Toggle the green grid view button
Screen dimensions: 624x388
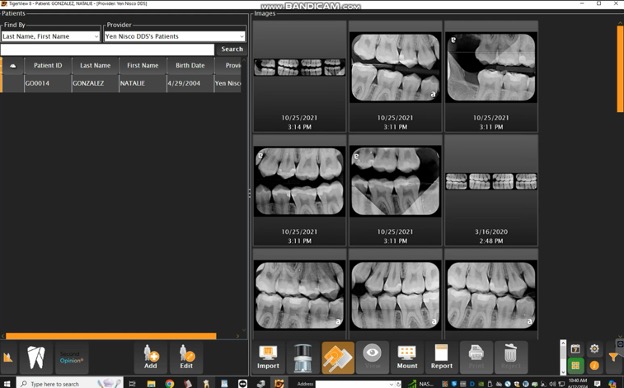tap(575, 365)
